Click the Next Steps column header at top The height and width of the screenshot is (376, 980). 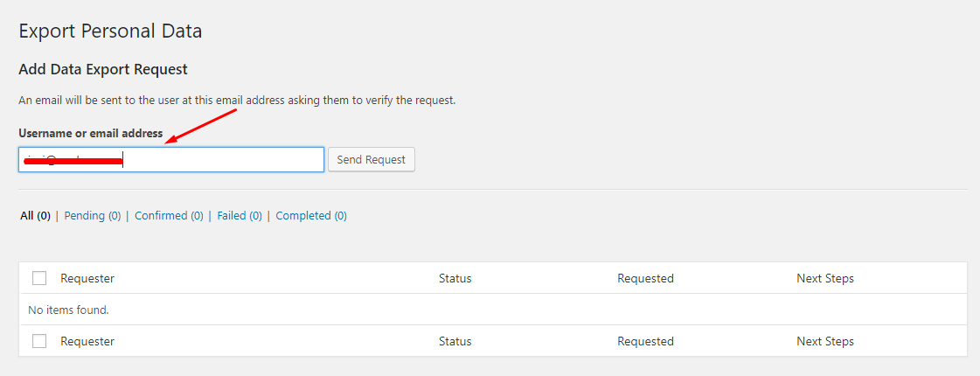pos(824,279)
